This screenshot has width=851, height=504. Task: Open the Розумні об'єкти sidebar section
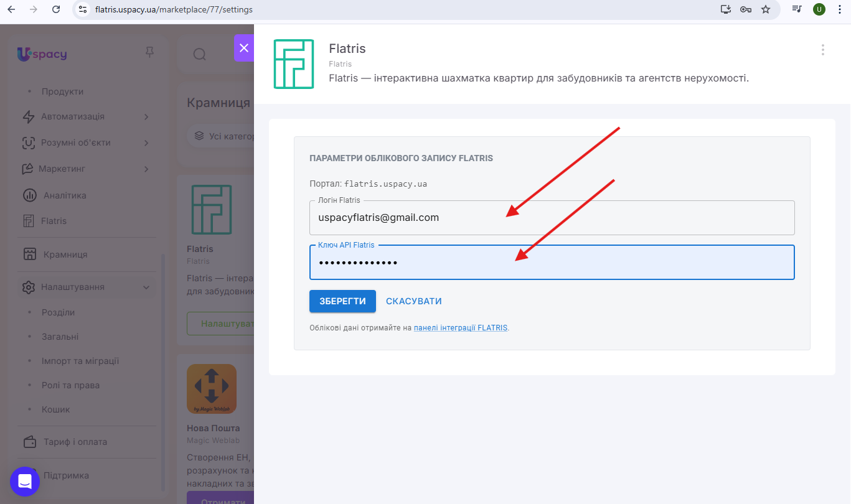click(76, 142)
